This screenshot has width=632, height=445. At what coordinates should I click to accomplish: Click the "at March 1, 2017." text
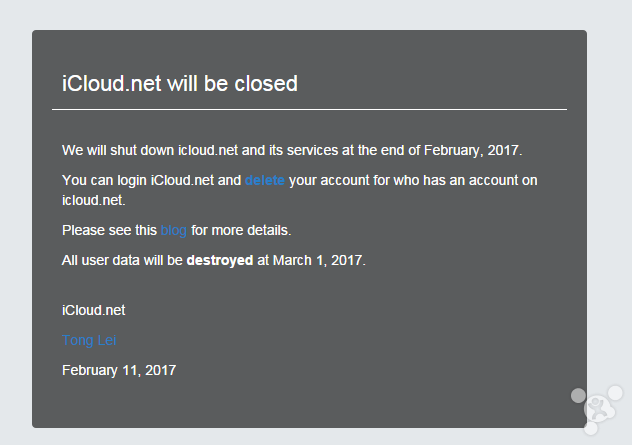pos(312,260)
